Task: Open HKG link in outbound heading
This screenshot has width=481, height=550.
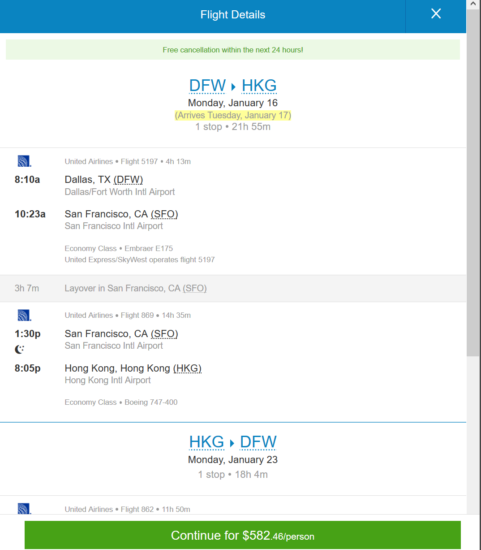Action: 259,86
